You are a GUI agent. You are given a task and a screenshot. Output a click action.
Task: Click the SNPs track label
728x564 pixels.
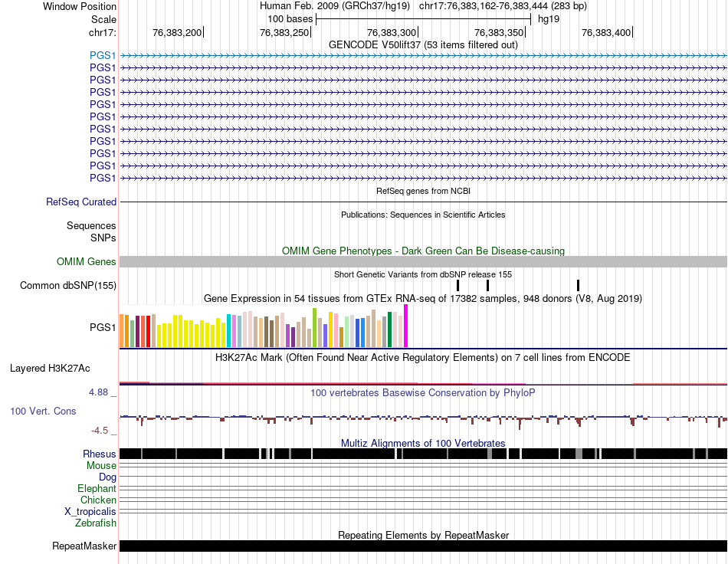click(103, 238)
